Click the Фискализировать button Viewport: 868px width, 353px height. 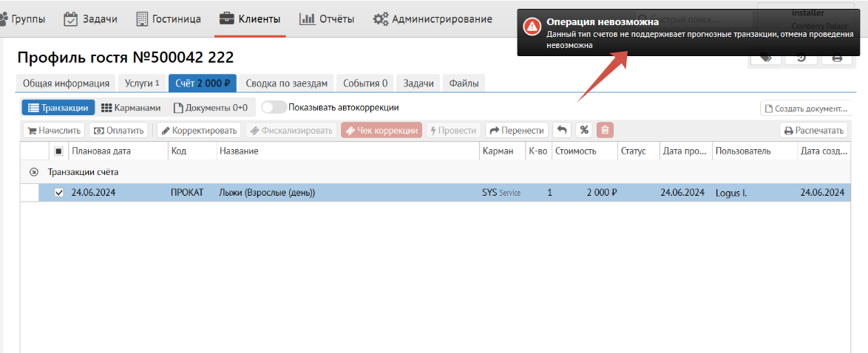pyautogui.click(x=291, y=131)
